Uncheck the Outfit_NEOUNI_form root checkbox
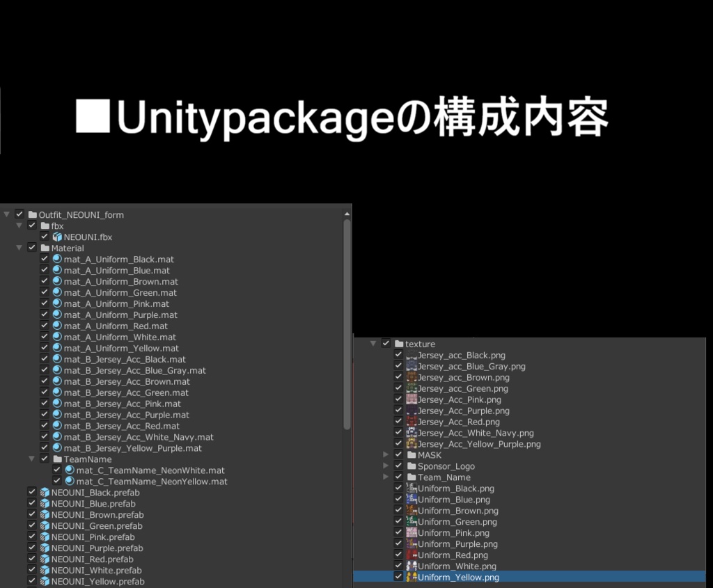Image resolution: width=713 pixels, height=588 pixels. (x=19, y=214)
